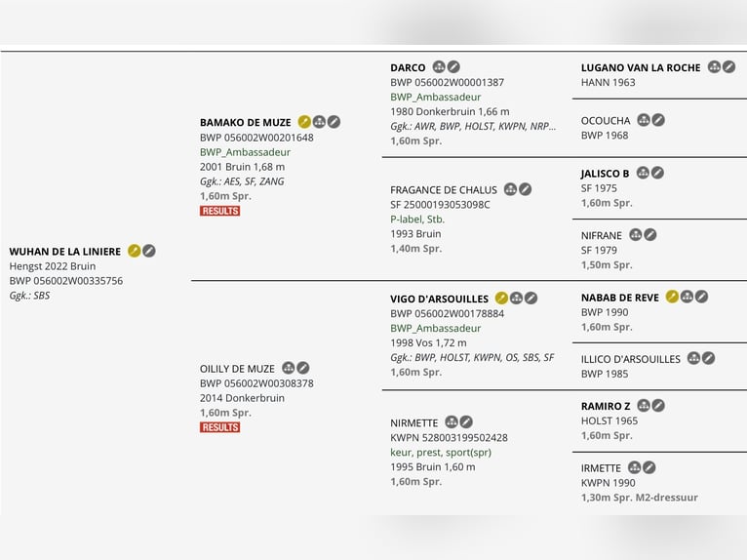
Task: Click the grey pencil icon beside Darco
Action: coord(453,67)
